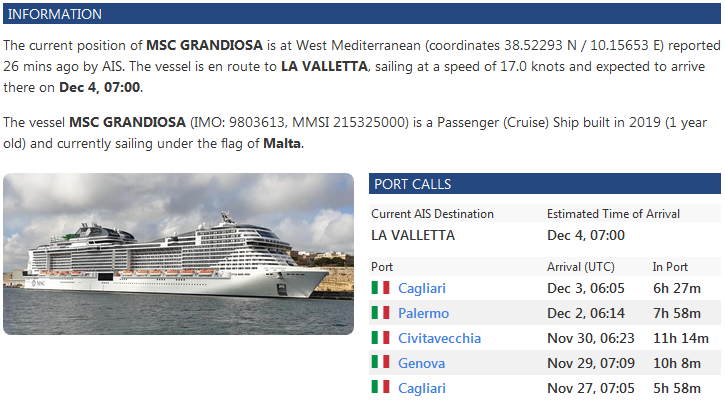Open the Cagliari port link dated Nov 27
Screen dimensions: 725x409
[x=422, y=388]
